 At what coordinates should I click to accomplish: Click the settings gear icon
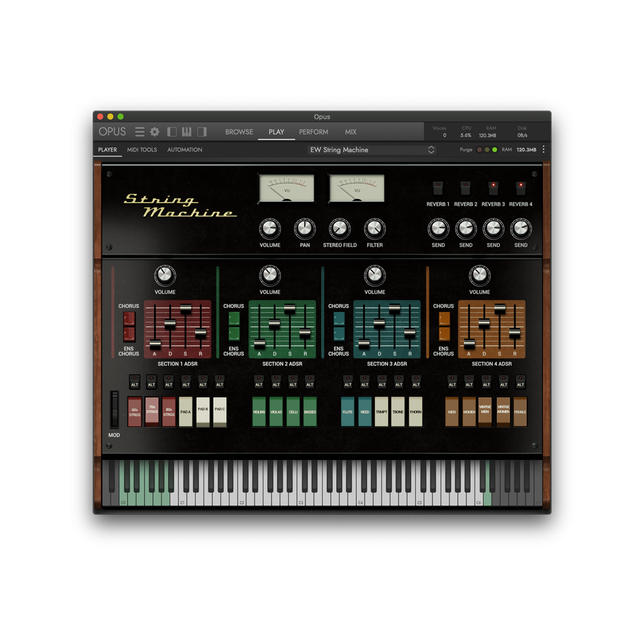[x=154, y=131]
